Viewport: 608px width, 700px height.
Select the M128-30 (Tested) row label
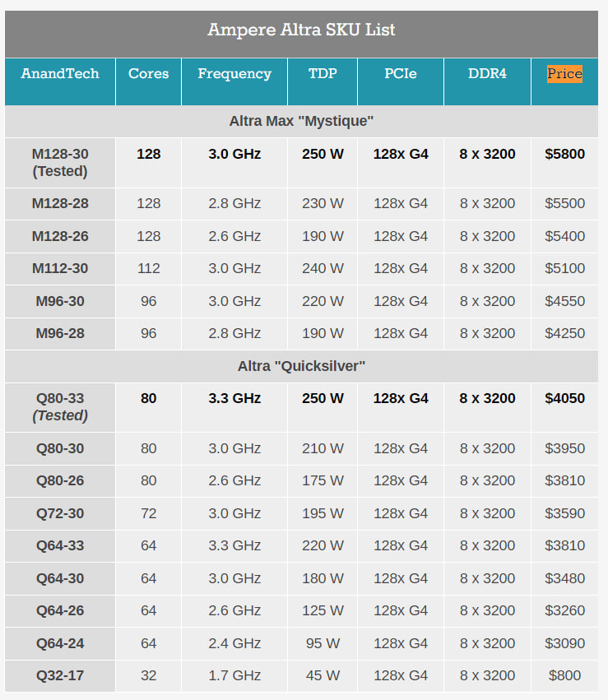tap(60, 162)
